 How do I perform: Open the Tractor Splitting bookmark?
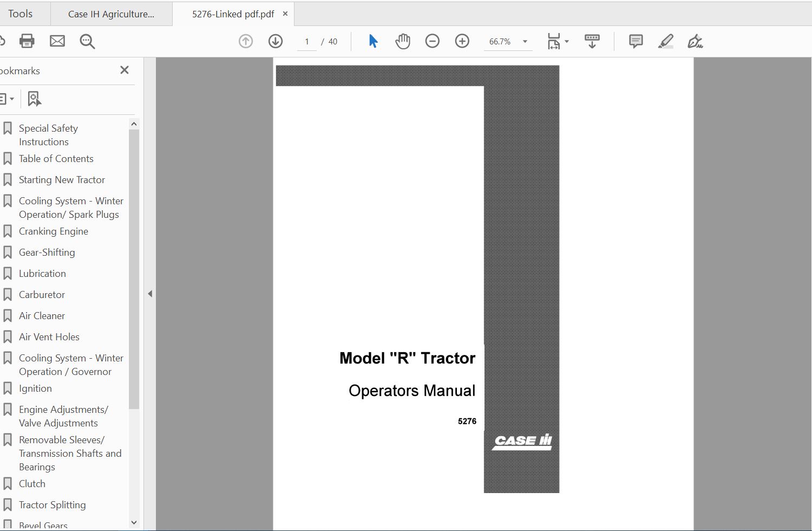click(52, 505)
